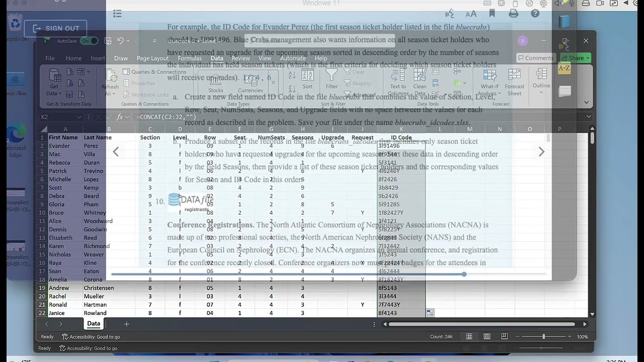644x362 pixels.
Task: Click Accessibility: Good to go status
Action: [91, 337]
